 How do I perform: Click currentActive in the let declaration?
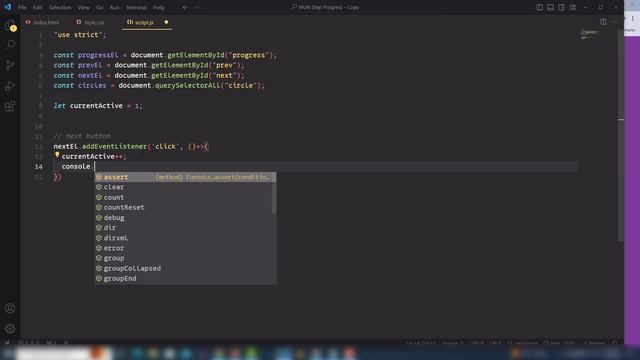click(x=96, y=106)
